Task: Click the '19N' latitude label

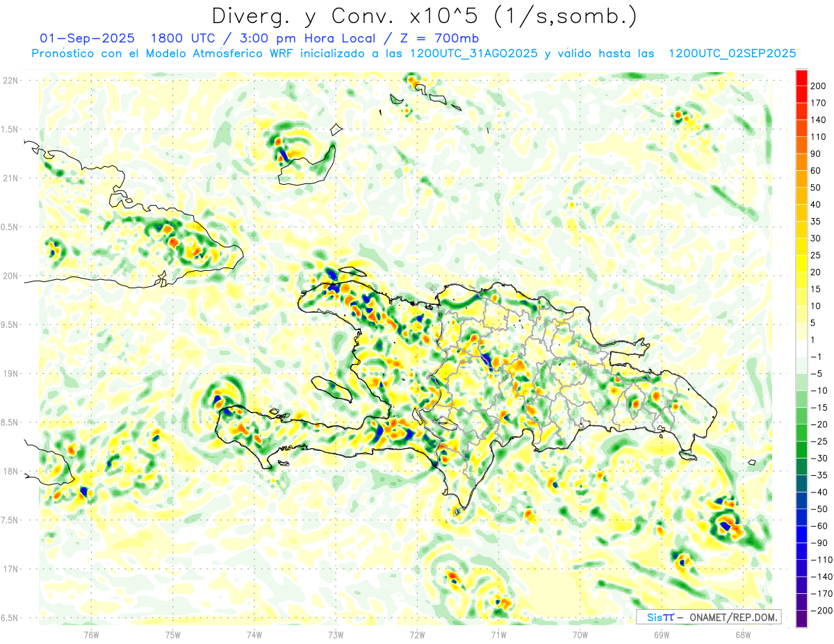Action: (x=10, y=374)
